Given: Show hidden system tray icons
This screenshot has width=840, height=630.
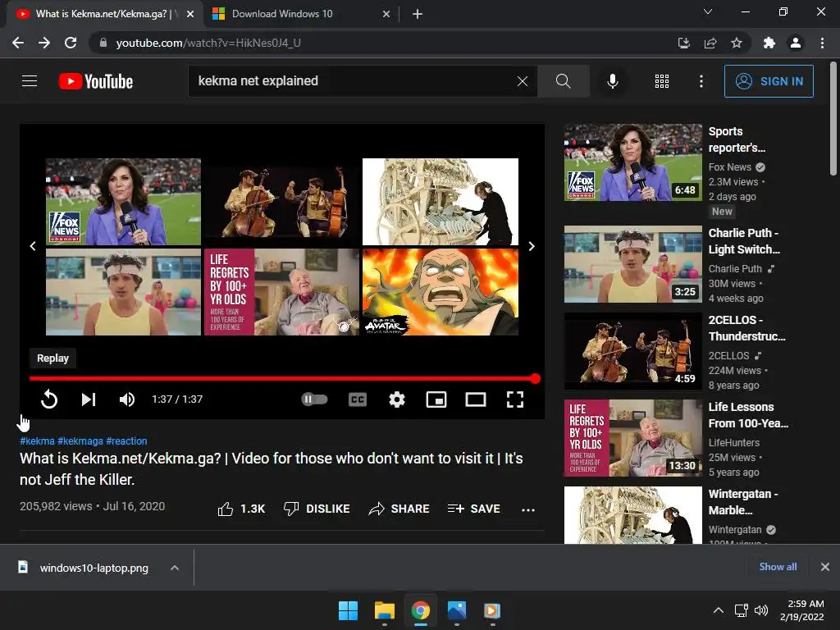Looking at the screenshot, I should (719, 610).
